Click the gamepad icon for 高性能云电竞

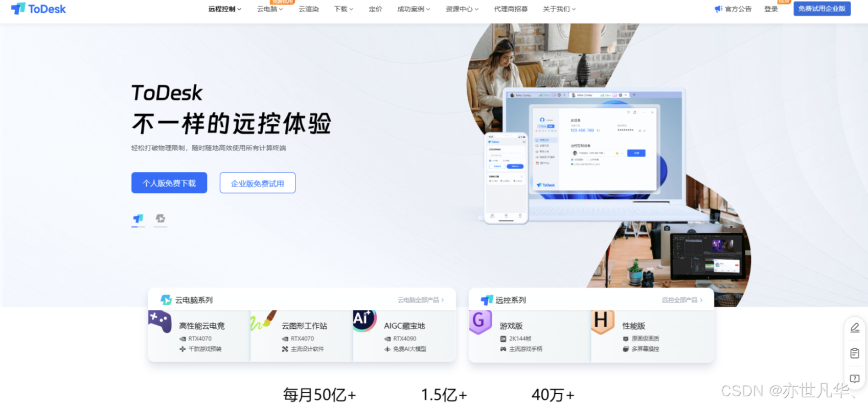pos(160,322)
